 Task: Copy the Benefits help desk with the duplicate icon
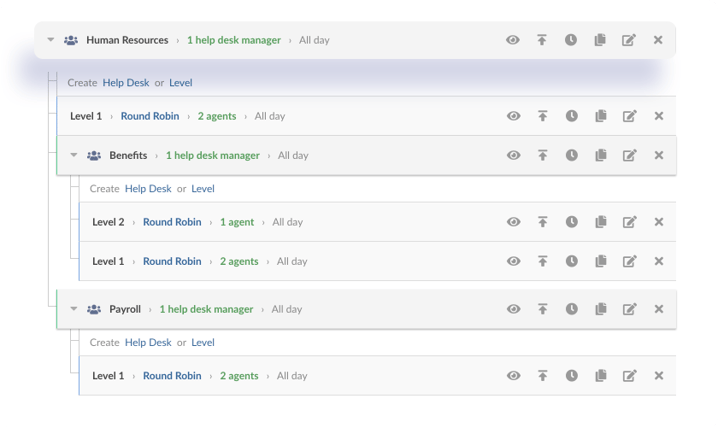click(x=600, y=155)
